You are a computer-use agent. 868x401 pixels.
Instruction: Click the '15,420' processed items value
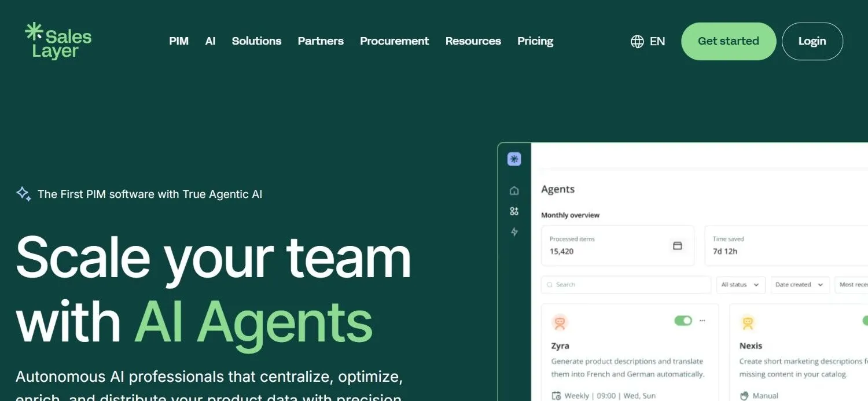click(561, 252)
